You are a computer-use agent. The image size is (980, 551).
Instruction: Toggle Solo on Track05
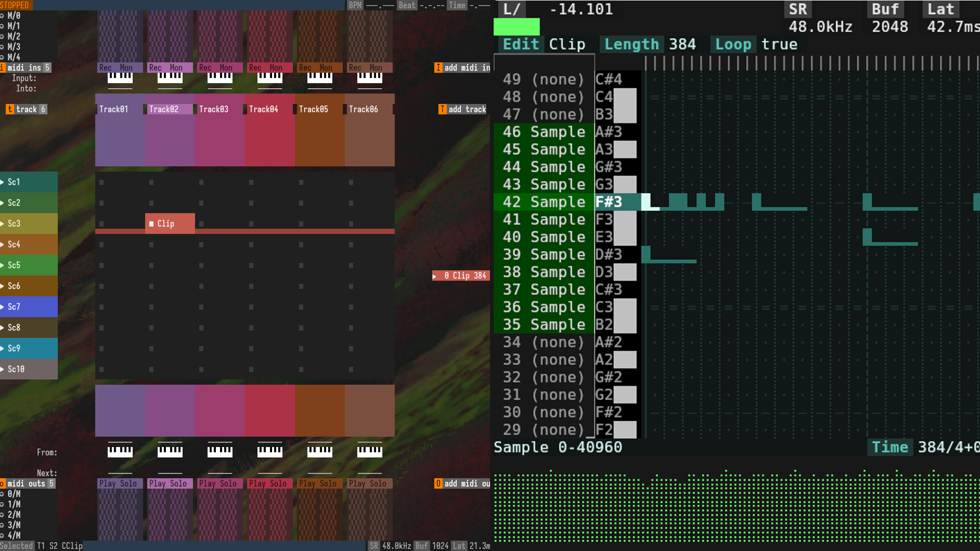pyautogui.click(x=328, y=484)
